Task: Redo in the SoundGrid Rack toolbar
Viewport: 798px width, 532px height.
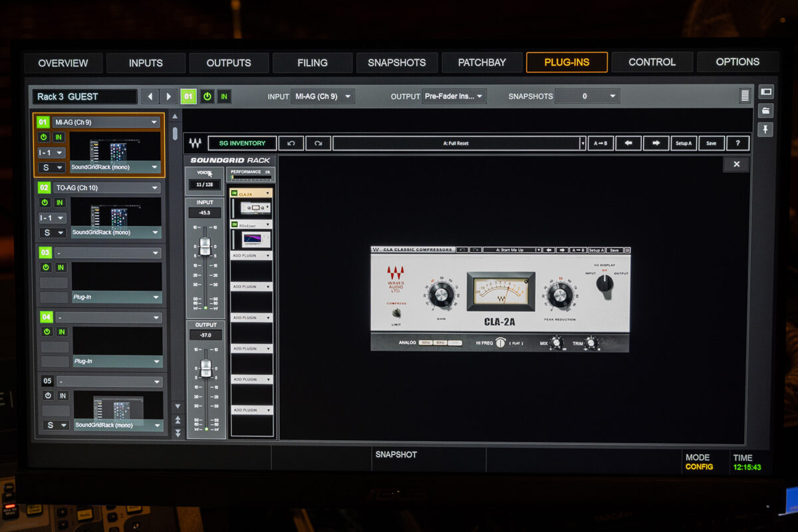Action: [x=318, y=143]
